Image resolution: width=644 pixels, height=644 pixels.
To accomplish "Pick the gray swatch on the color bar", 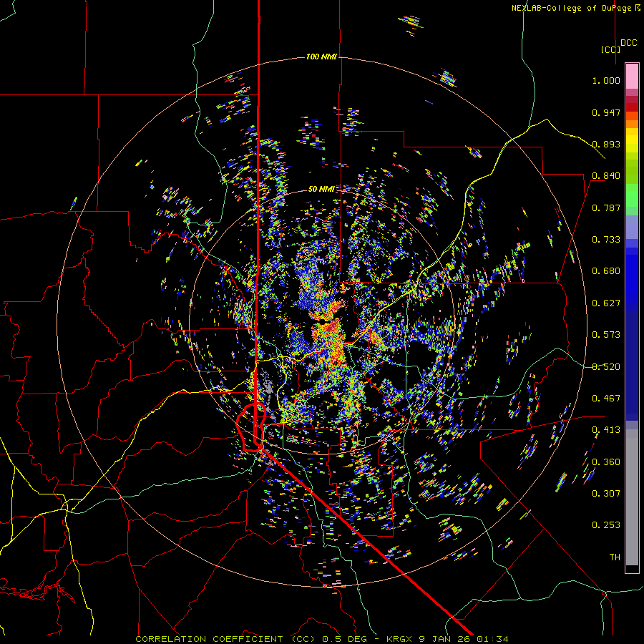I will click(632, 497).
